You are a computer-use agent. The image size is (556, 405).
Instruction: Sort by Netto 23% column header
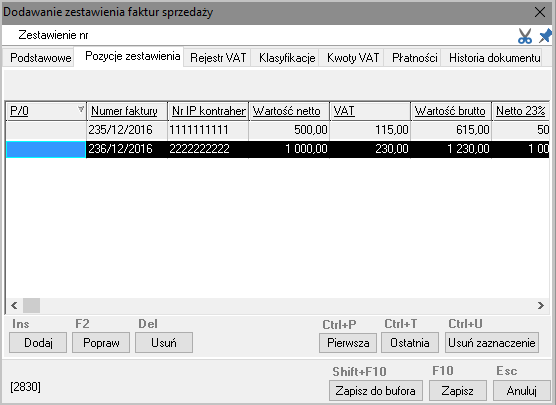(521, 111)
